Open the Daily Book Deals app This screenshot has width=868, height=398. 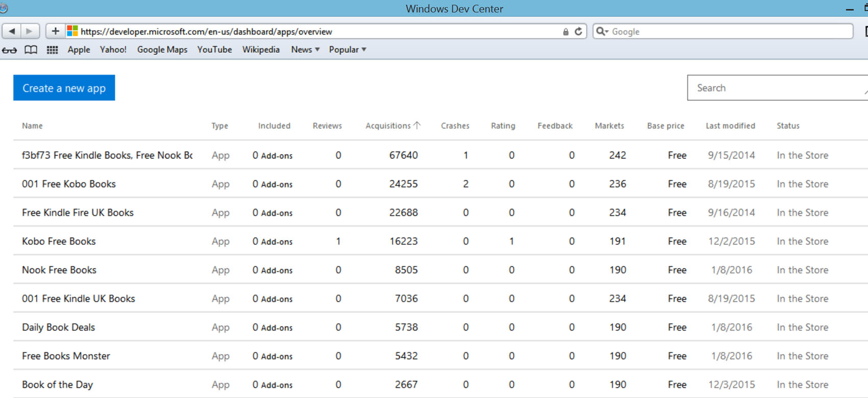click(58, 327)
